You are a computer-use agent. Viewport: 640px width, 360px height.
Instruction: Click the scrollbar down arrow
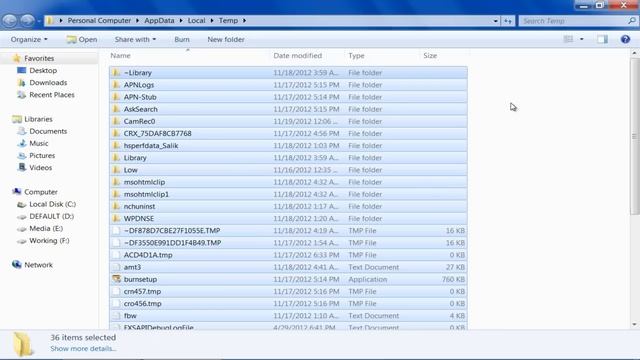tap(635, 325)
